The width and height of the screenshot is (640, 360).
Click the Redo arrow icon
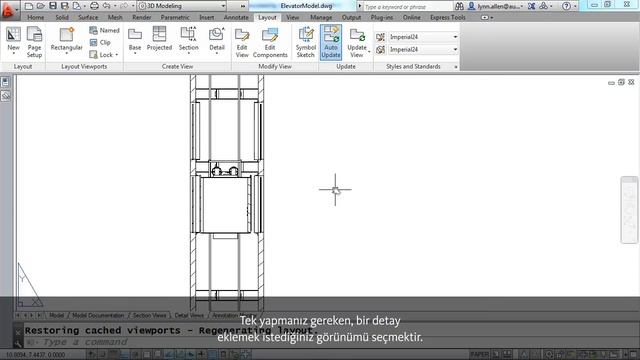coord(124,6)
